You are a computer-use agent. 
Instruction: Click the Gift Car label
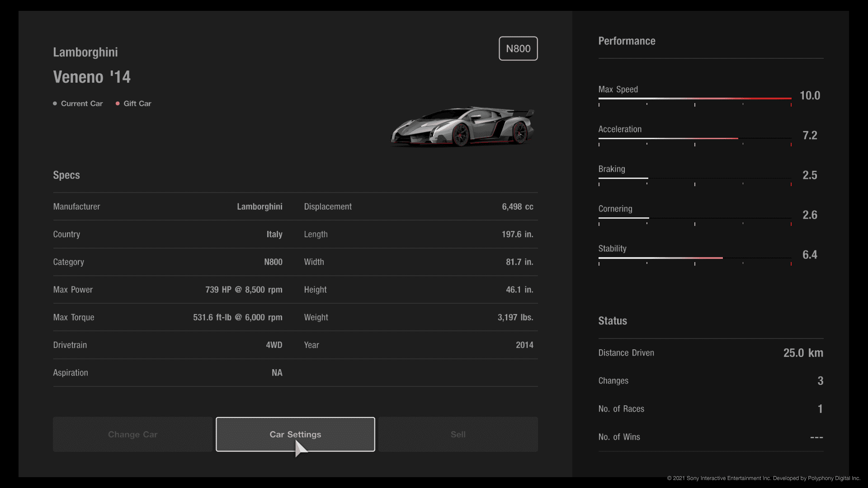pos(137,103)
